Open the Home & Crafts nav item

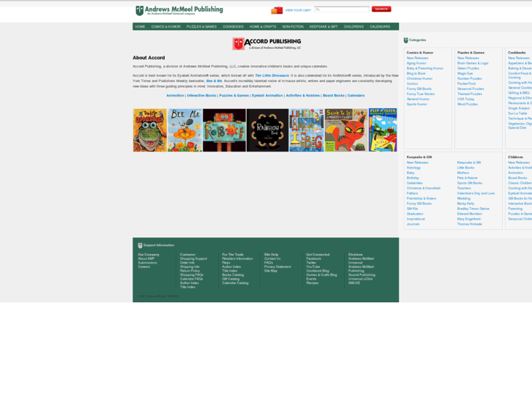coord(263,26)
